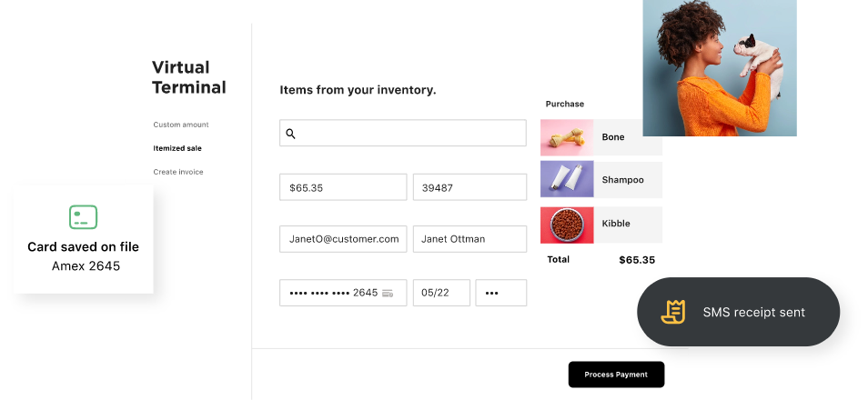
Task: Click the woman with puppy photo
Action: (x=719, y=68)
